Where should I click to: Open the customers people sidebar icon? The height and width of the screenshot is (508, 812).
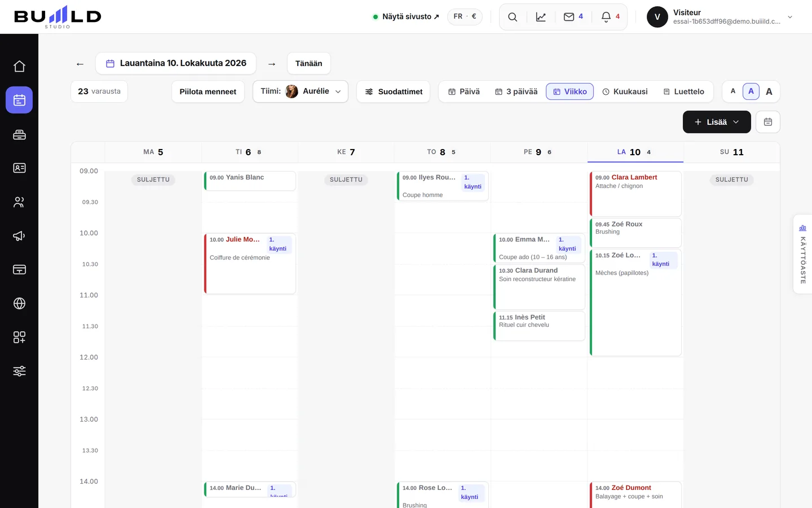point(19,202)
